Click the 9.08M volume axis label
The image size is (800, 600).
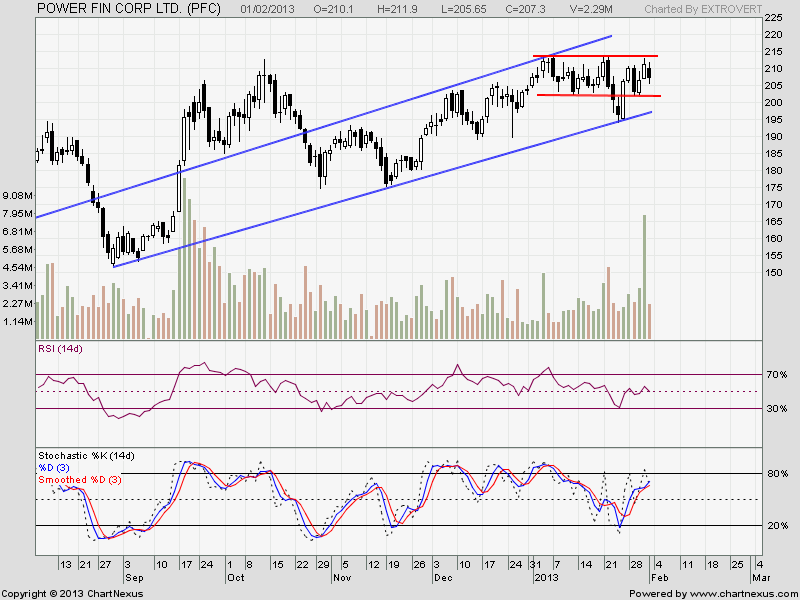point(17,195)
